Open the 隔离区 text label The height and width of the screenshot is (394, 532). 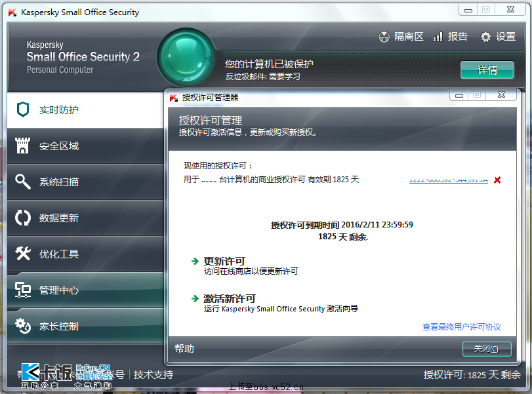pos(409,37)
